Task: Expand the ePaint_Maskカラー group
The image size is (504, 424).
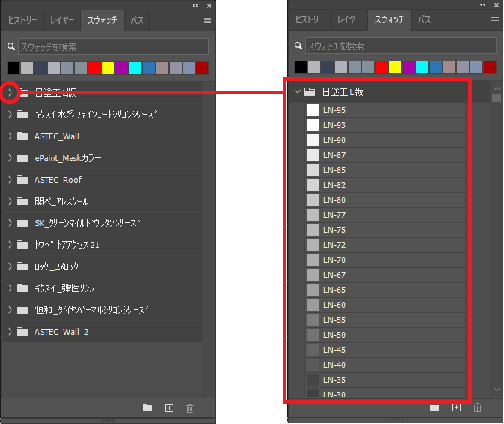Action: click(x=10, y=157)
